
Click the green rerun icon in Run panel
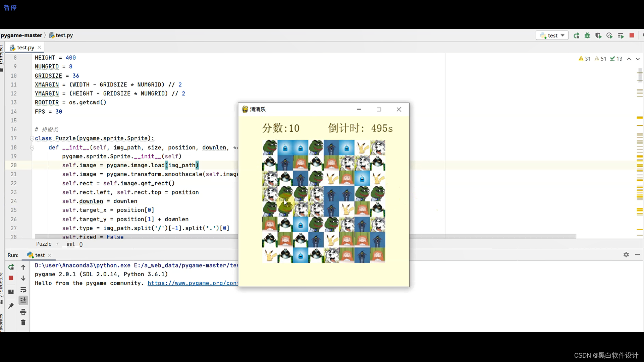click(x=11, y=267)
